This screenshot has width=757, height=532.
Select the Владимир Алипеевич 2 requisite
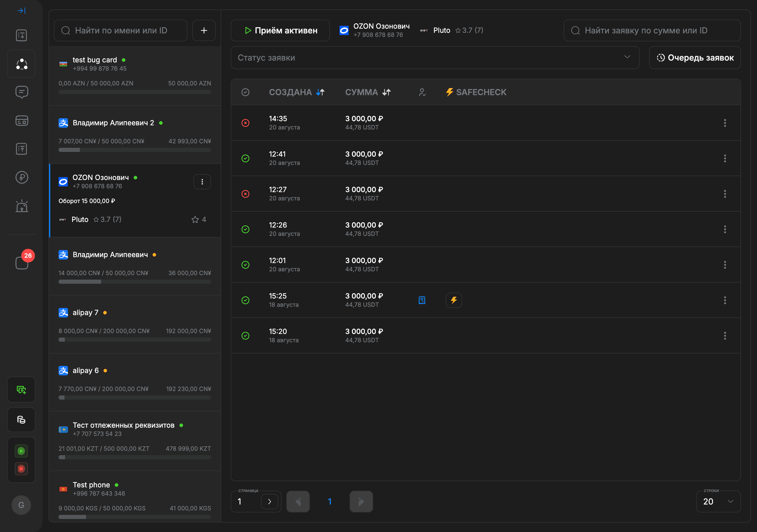pos(135,134)
